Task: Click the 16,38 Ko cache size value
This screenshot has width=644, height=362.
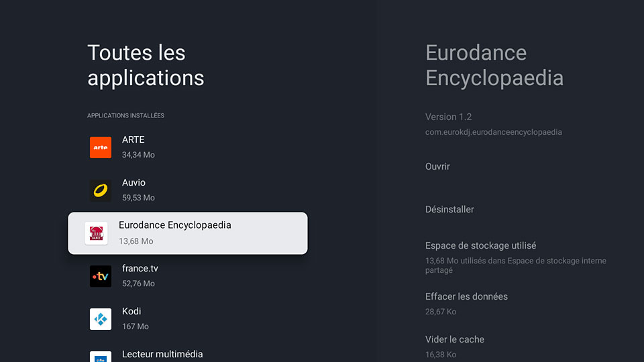Action: 441,355
